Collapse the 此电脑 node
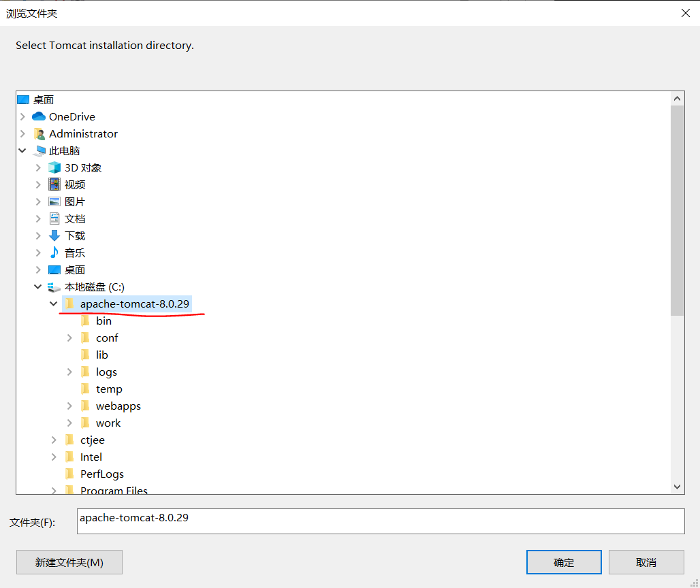 coord(22,151)
